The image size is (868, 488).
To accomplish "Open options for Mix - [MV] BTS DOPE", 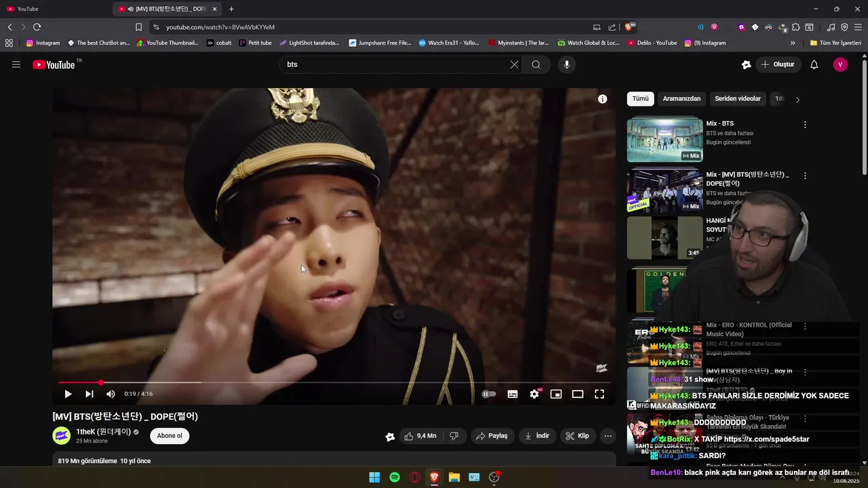I will [x=805, y=176].
